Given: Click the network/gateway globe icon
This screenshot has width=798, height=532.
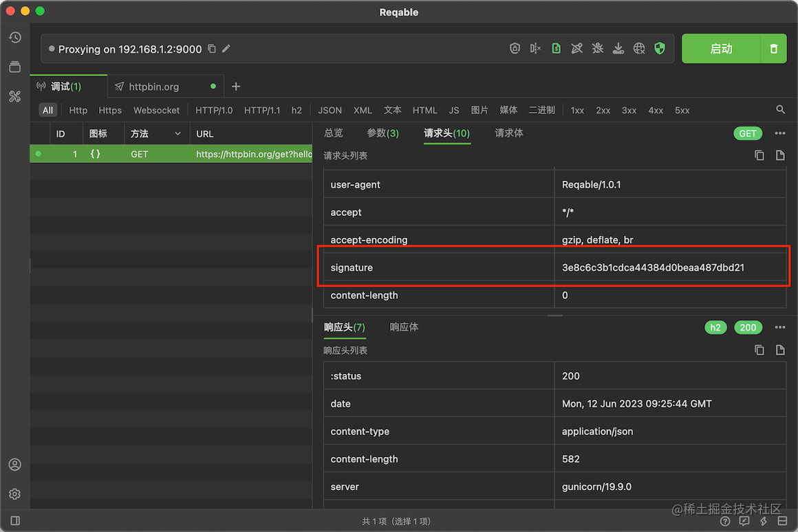Looking at the screenshot, I should [x=638, y=48].
